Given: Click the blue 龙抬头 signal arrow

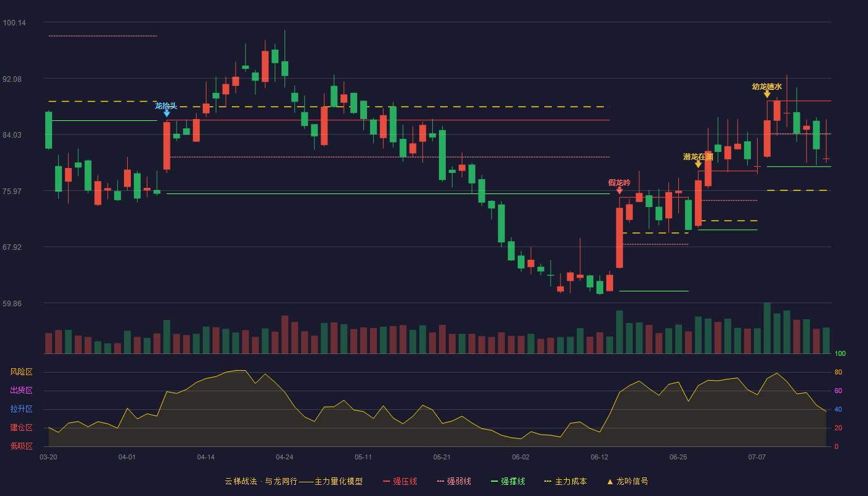Looking at the screenshot, I should (x=166, y=113).
